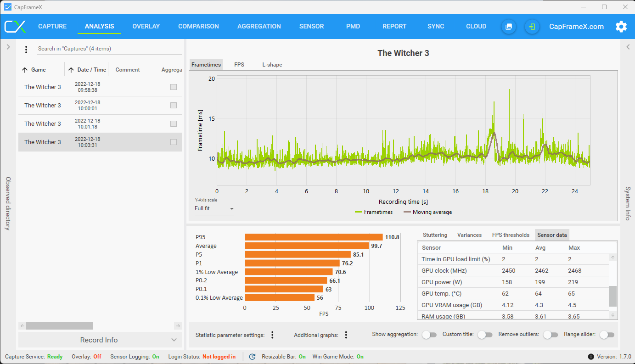Open the CLOUD navigation item
Screen dimensions: 635x364
click(476, 27)
